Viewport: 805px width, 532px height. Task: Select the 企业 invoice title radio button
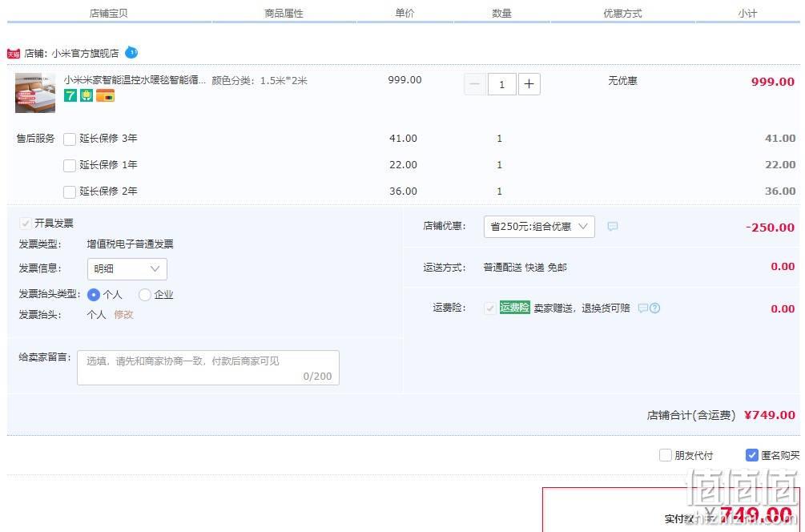pos(145,295)
